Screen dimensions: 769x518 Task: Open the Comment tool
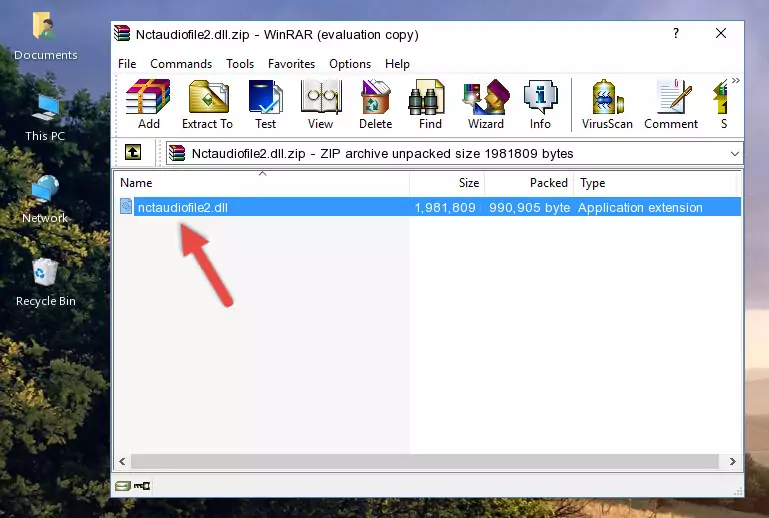[x=671, y=104]
